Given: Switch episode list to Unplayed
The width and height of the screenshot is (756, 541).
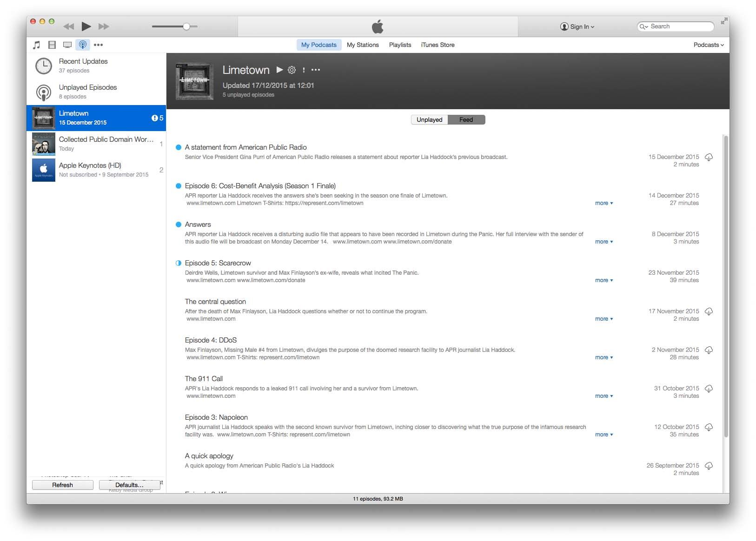Looking at the screenshot, I should [x=429, y=120].
